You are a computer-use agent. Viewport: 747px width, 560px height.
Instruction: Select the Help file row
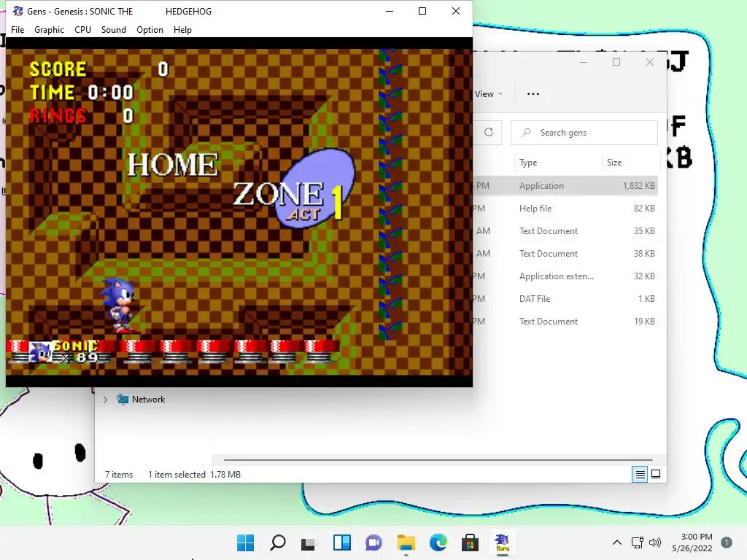coord(565,208)
